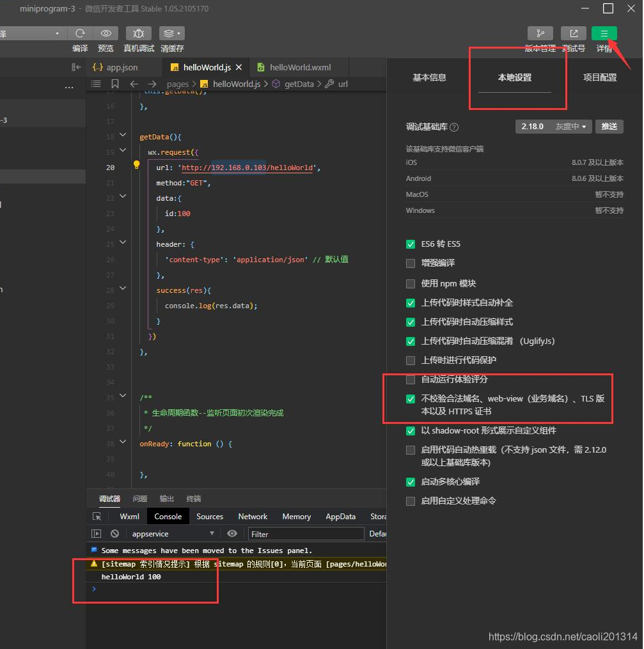The width and height of the screenshot is (644, 649).
Task: Click the outline list icon in breadcrumb bar
Action: tap(96, 84)
